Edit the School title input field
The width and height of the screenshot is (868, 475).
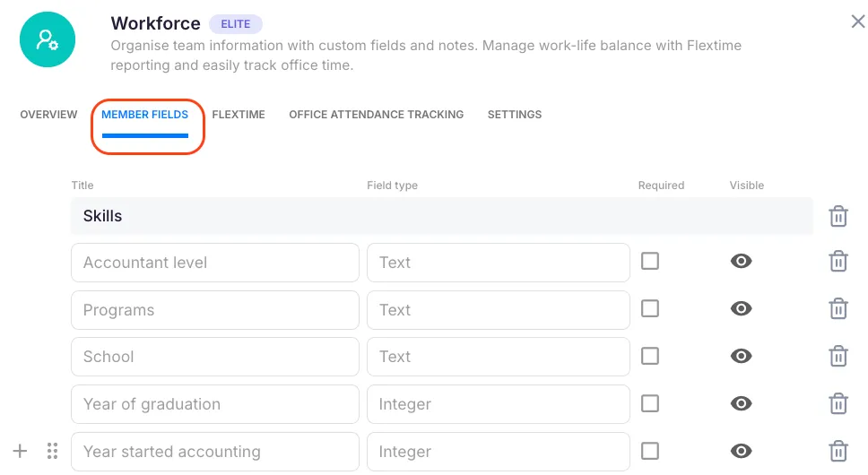click(x=214, y=357)
